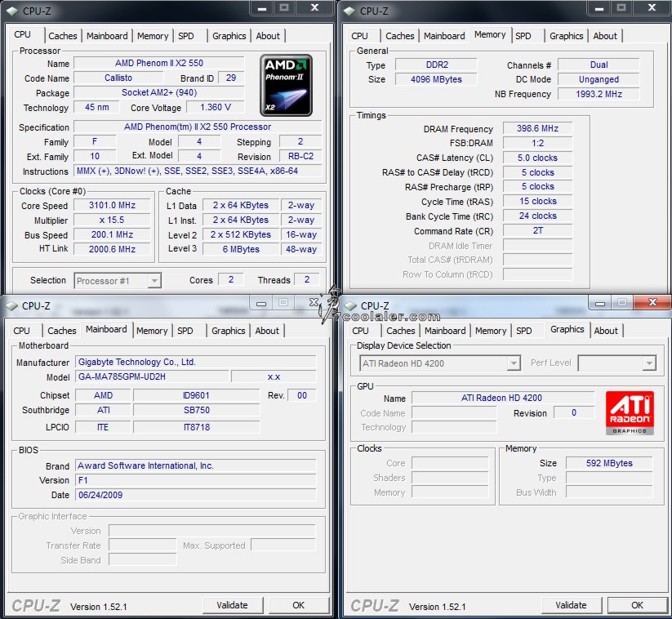672x619 pixels.
Task: Click the Core Voltage value '1.360 V'
Action: 215,107
